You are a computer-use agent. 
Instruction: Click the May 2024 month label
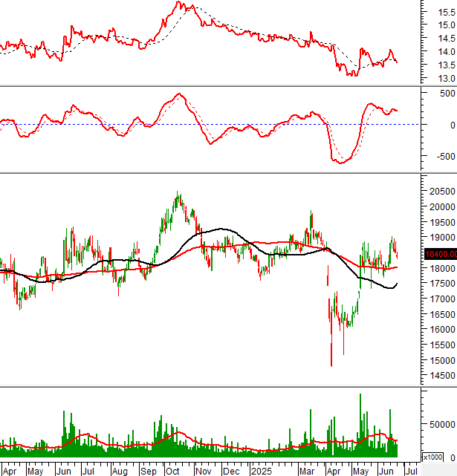tap(35, 471)
